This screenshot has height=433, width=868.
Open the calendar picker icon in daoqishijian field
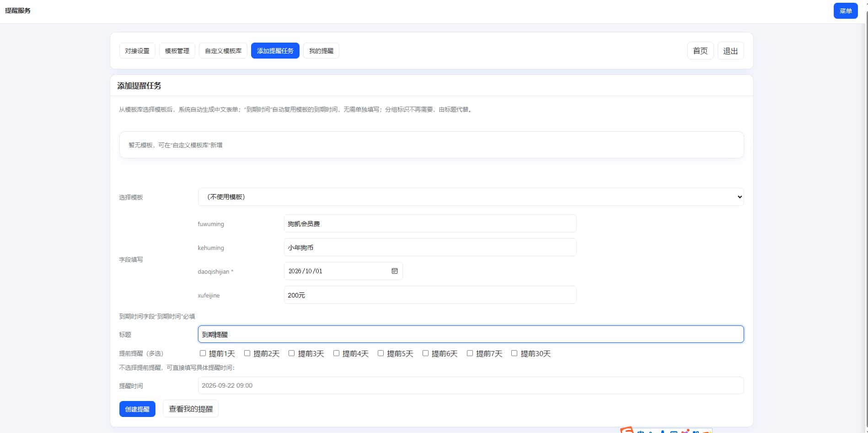(x=394, y=271)
